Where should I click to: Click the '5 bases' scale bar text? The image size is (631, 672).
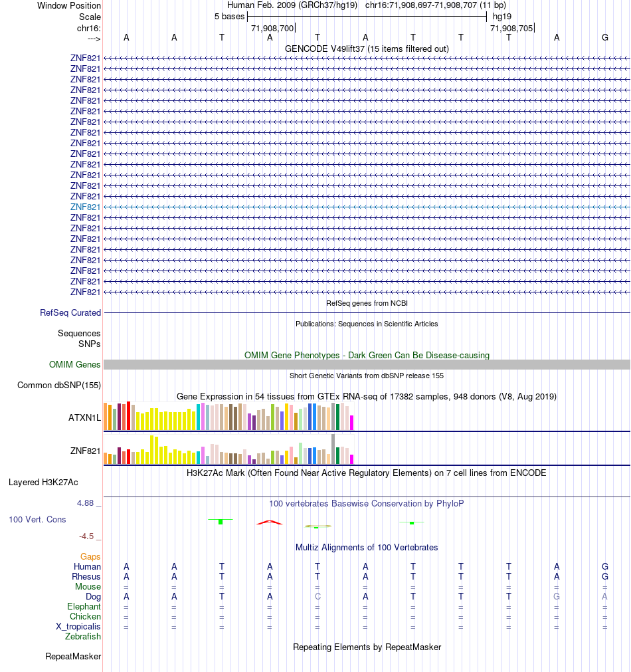[230, 17]
